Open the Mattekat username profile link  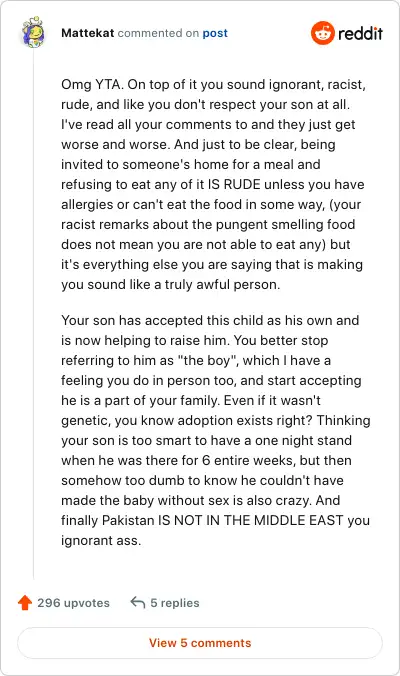coord(88,33)
